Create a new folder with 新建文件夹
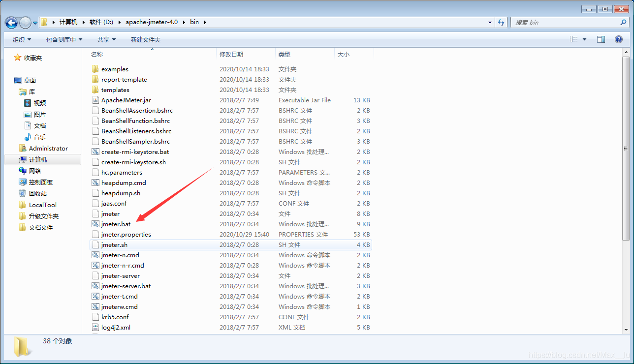 coord(146,39)
